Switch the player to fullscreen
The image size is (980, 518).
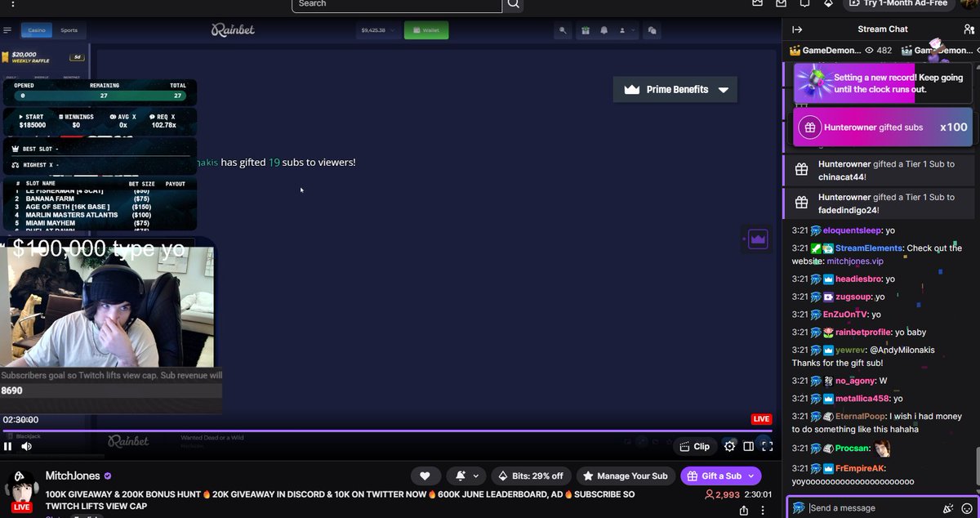click(x=767, y=446)
